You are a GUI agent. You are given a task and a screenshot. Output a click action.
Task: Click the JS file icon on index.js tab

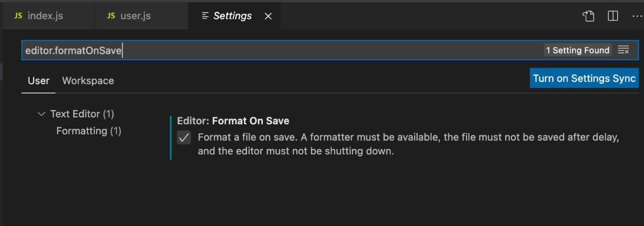(18, 16)
